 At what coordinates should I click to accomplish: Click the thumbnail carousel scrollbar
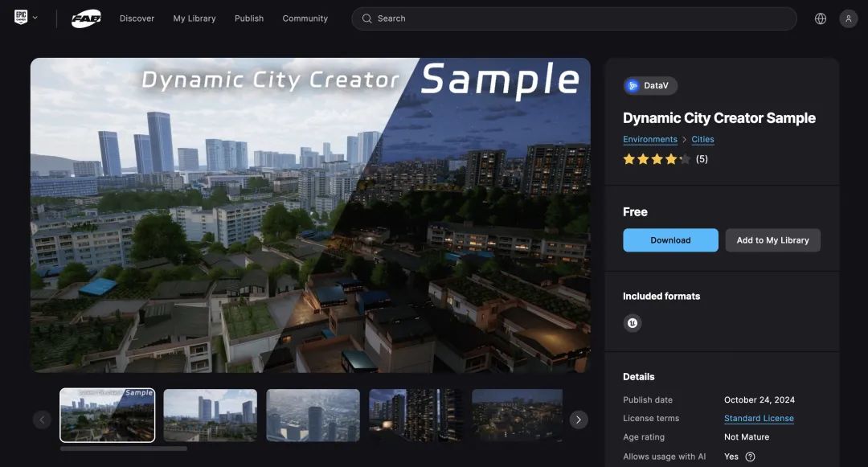(124, 449)
